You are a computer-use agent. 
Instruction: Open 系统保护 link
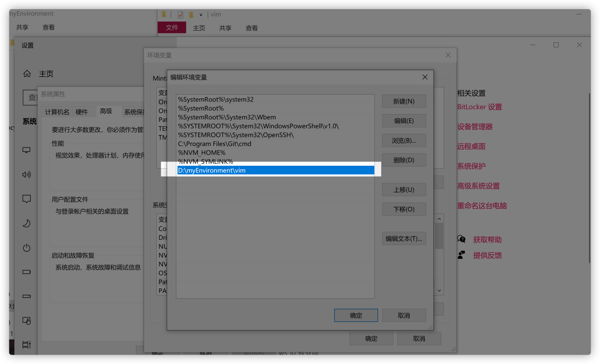pos(471,166)
